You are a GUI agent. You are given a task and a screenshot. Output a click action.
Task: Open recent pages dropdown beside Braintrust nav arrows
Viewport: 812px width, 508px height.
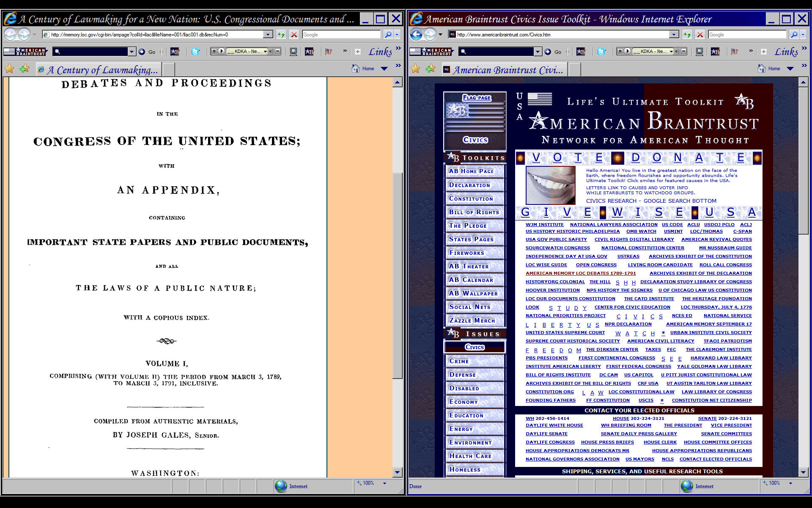click(440, 34)
